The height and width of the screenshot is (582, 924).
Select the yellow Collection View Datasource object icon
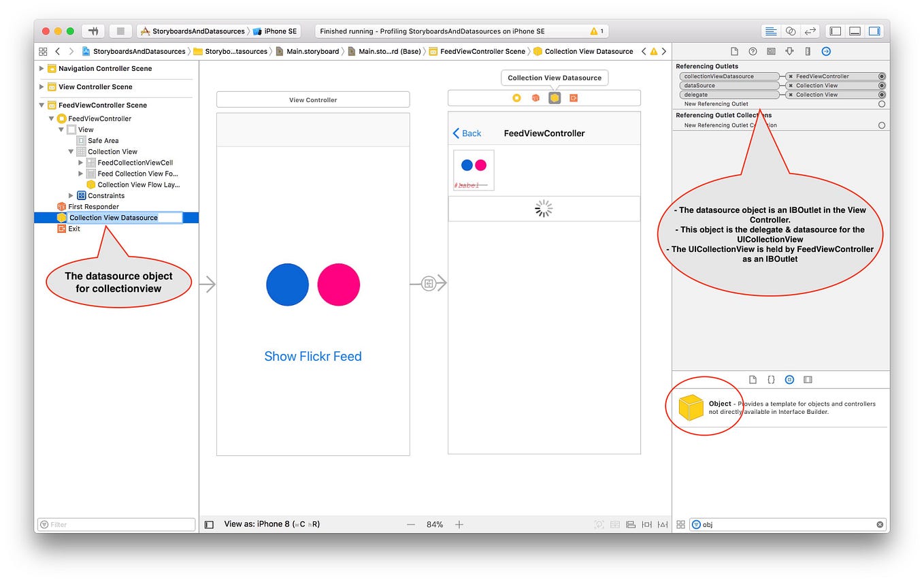click(x=61, y=217)
